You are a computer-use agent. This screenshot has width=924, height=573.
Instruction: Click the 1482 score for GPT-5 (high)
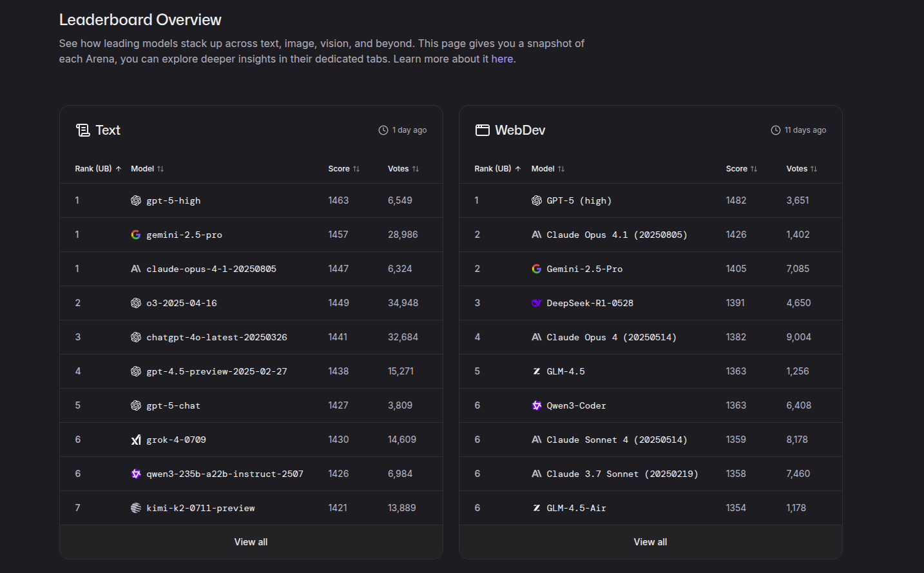pyautogui.click(x=736, y=200)
